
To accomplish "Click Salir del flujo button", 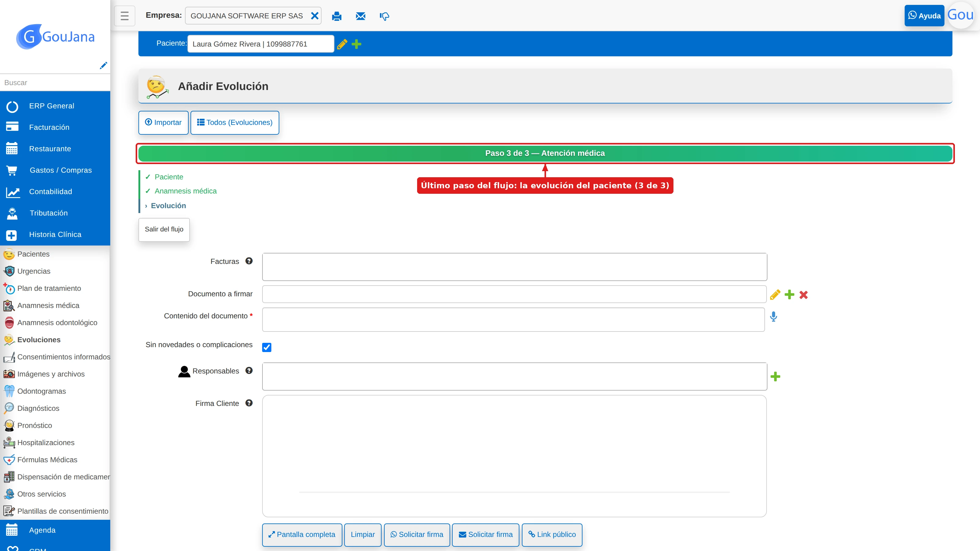I will pyautogui.click(x=164, y=229).
